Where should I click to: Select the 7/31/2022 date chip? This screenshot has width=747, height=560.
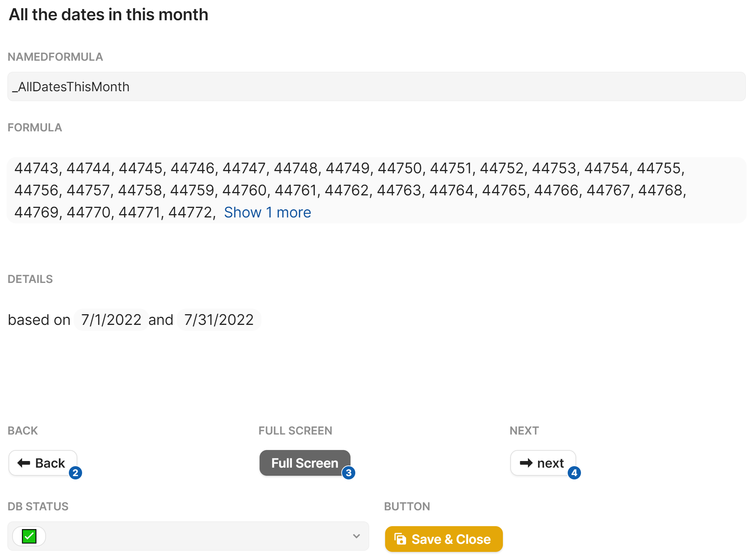[x=219, y=320]
